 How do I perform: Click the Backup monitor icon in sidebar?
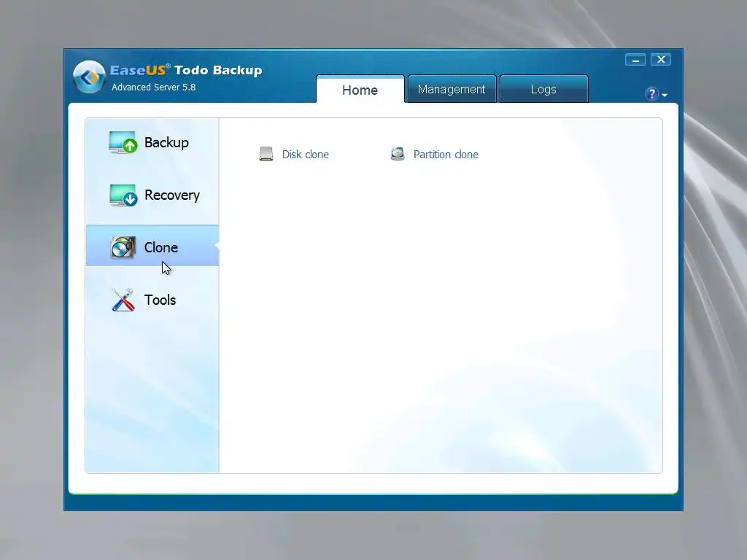[123, 142]
